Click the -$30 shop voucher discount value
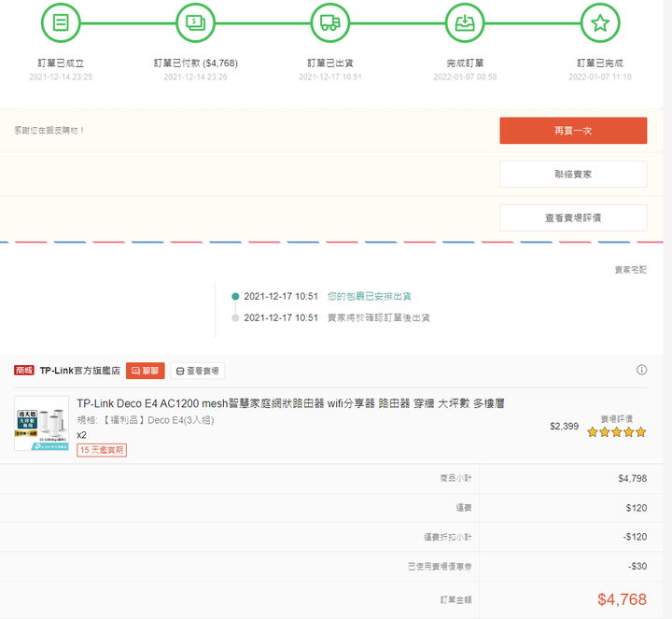Viewport: 672px width, 619px height. [x=637, y=567]
